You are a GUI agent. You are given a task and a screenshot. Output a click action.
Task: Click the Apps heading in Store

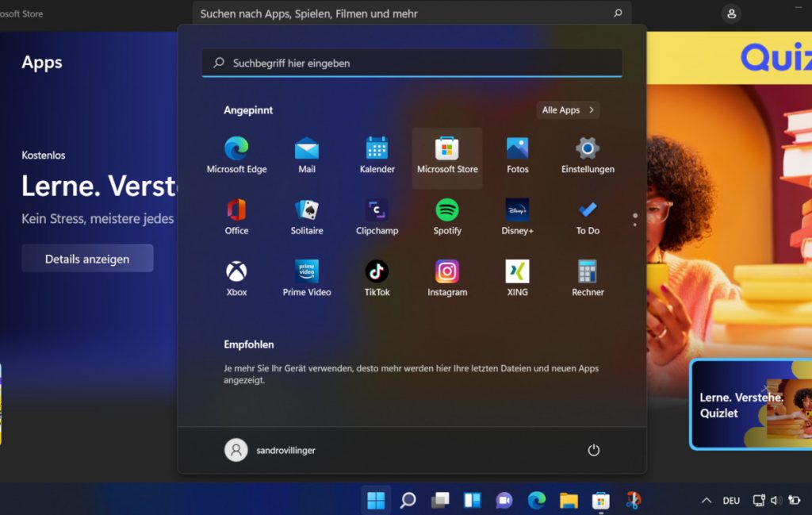(x=42, y=63)
